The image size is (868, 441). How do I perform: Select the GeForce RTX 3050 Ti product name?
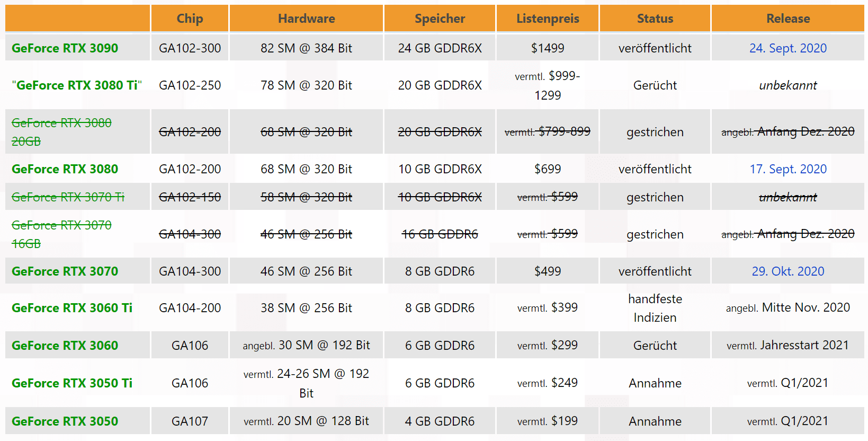pos(72,383)
